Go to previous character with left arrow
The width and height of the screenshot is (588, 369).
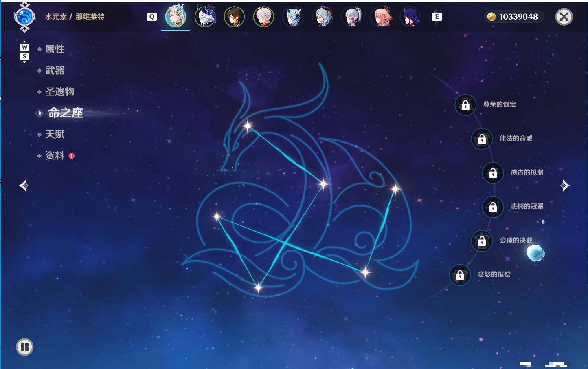[24, 186]
